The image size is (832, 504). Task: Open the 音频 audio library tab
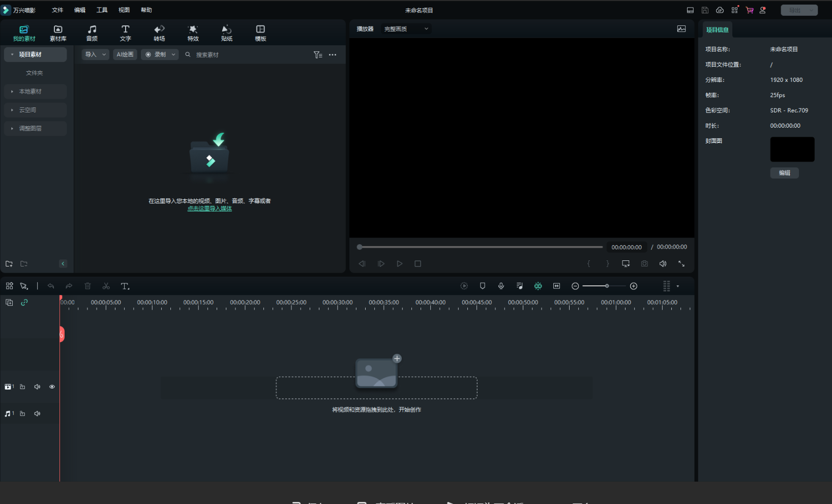pyautogui.click(x=92, y=33)
